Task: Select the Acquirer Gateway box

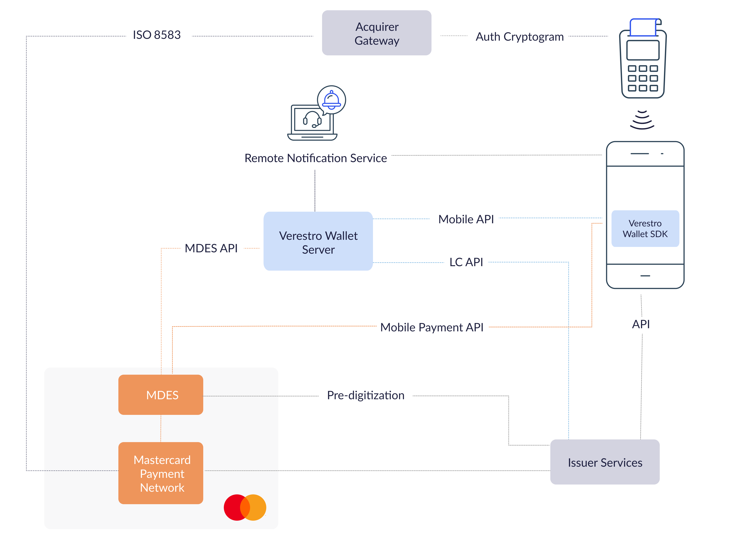Action: click(x=376, y=33)
